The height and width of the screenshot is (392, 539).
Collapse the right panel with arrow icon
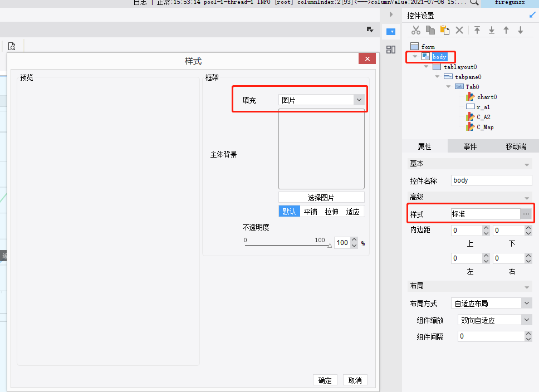[x=391, y=14]
